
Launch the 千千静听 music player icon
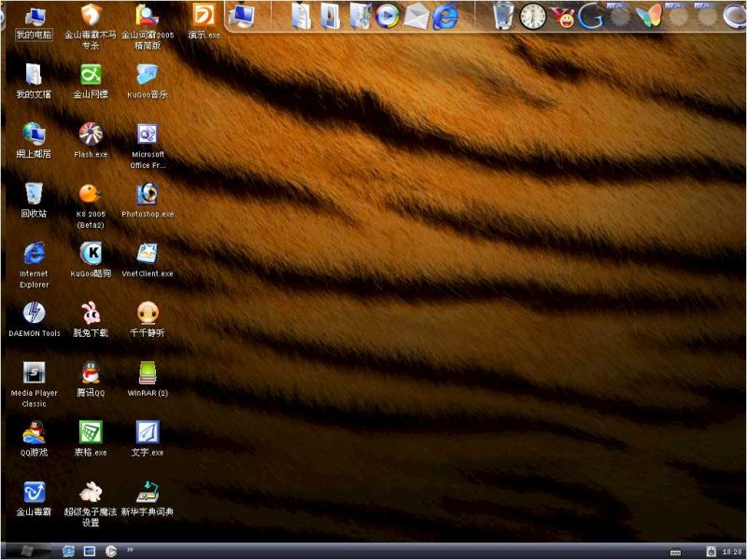point(147,314)
